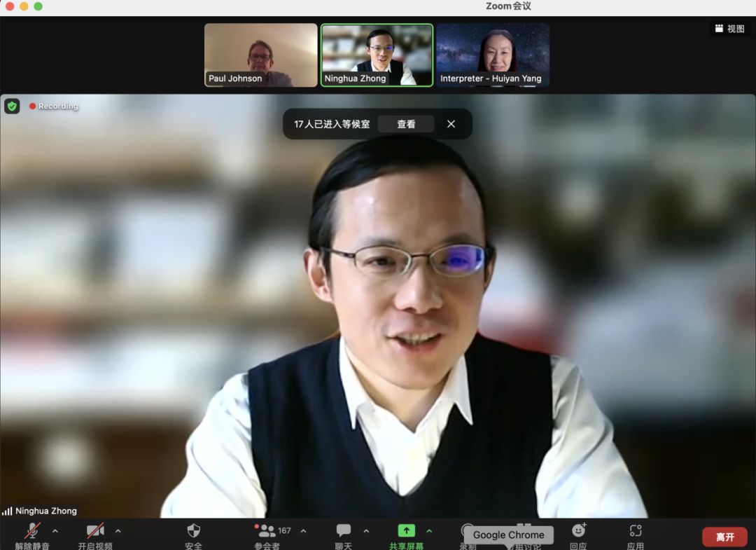The height and width of the screenshot is (550, 756).
Task: Expand share screen options arrow
Action: [x=429, y=531]
